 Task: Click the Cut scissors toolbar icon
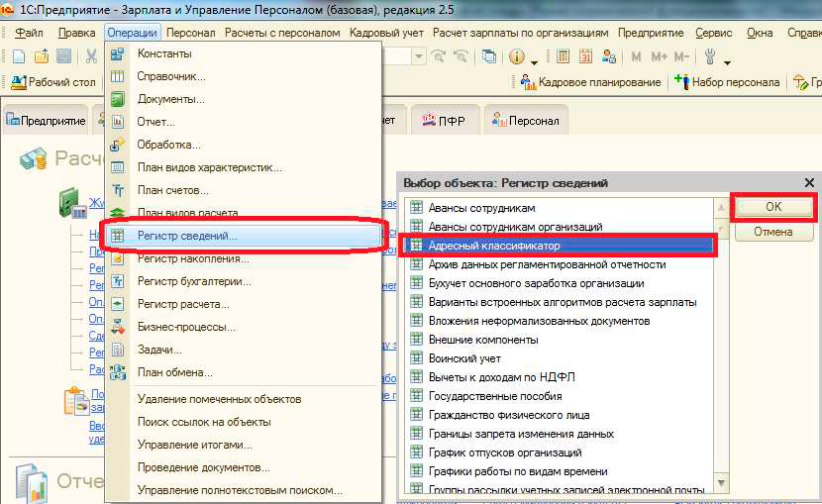point(91,56)
